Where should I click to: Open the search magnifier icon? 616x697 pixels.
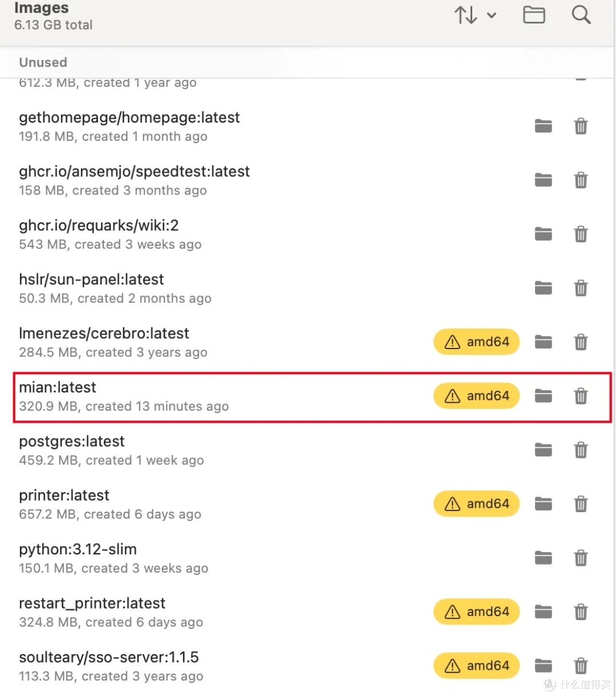581,15
